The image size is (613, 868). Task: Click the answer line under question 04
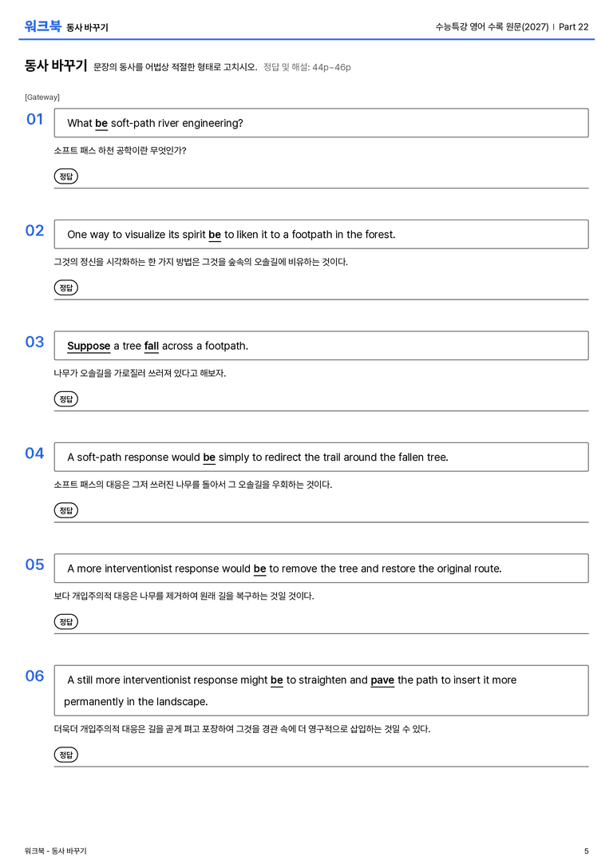coord(322,522)
